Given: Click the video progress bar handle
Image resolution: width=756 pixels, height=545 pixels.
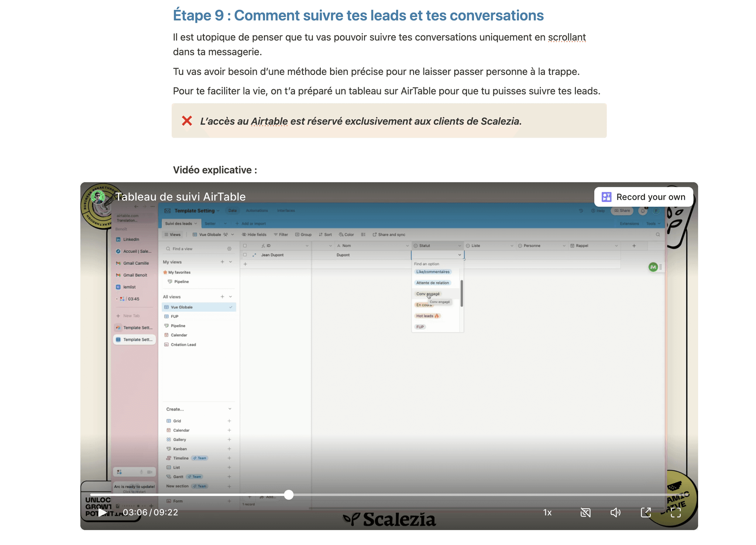Looking at the screenshot, I should (x=289, y=495).
